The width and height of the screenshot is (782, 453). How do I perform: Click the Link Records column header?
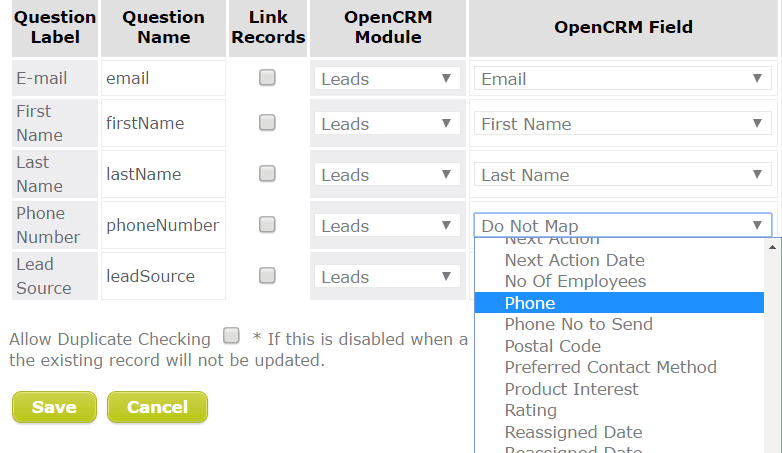click(268, 27)
